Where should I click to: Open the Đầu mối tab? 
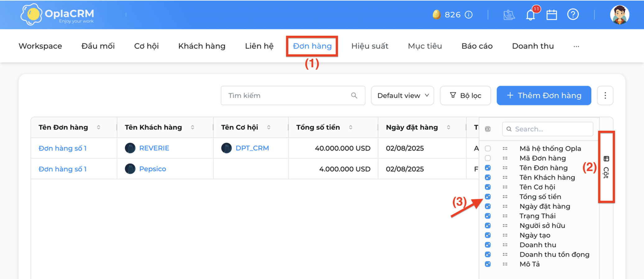coord(98,46)
